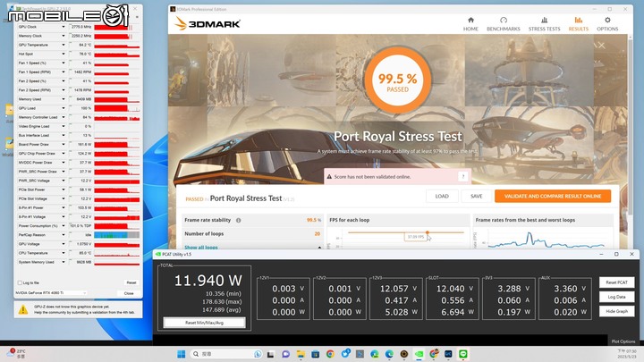The height and width of the screenshot is (362, 644).
Task: Click the PCAT Utility title bar NVIDIA icon
Action: (x=157, y=255)
